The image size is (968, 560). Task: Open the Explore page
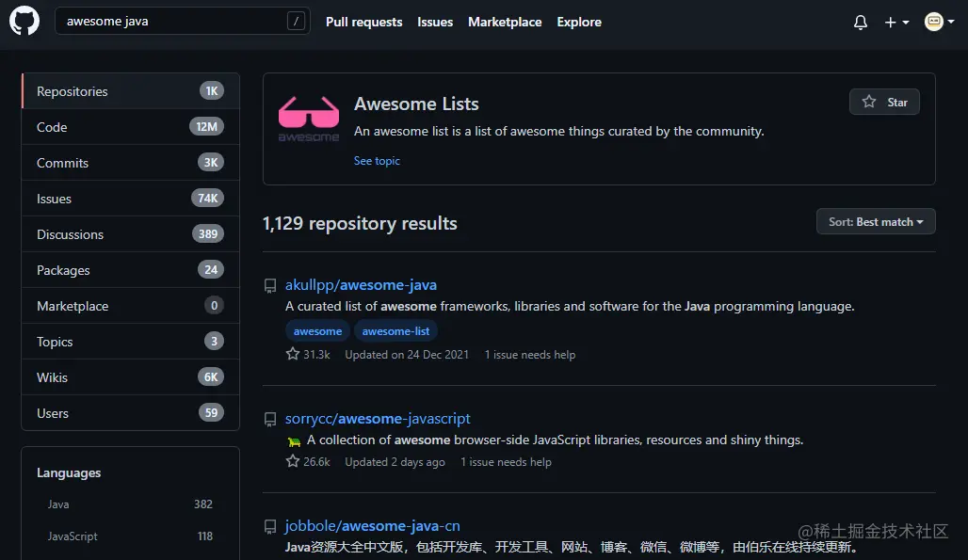point(579,22)
